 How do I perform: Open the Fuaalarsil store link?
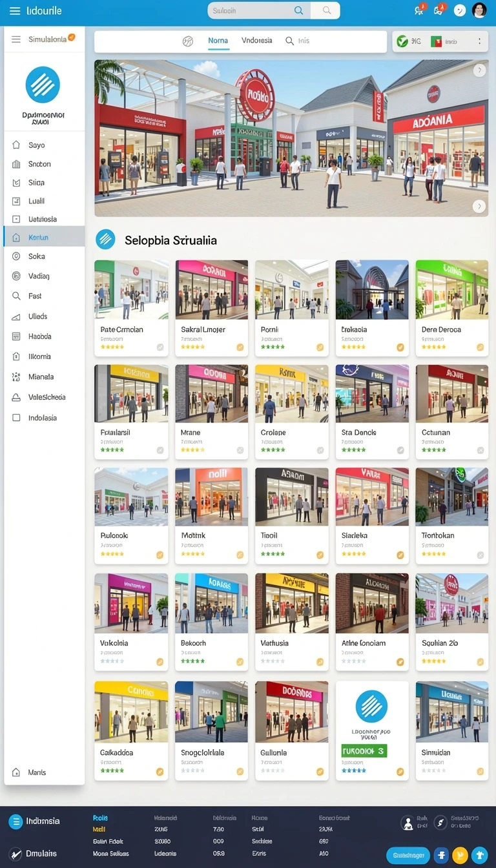pyautogui.click(x=116, y=433)
